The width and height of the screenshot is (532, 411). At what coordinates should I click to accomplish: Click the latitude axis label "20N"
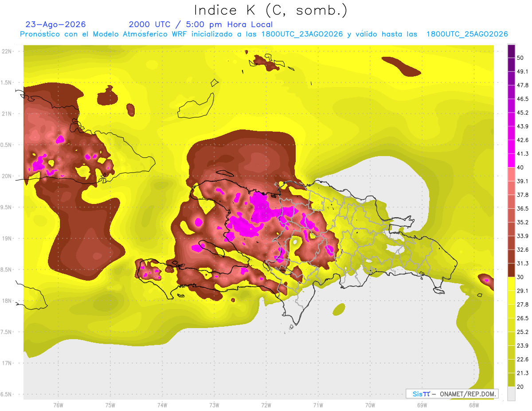pos(8,176)
